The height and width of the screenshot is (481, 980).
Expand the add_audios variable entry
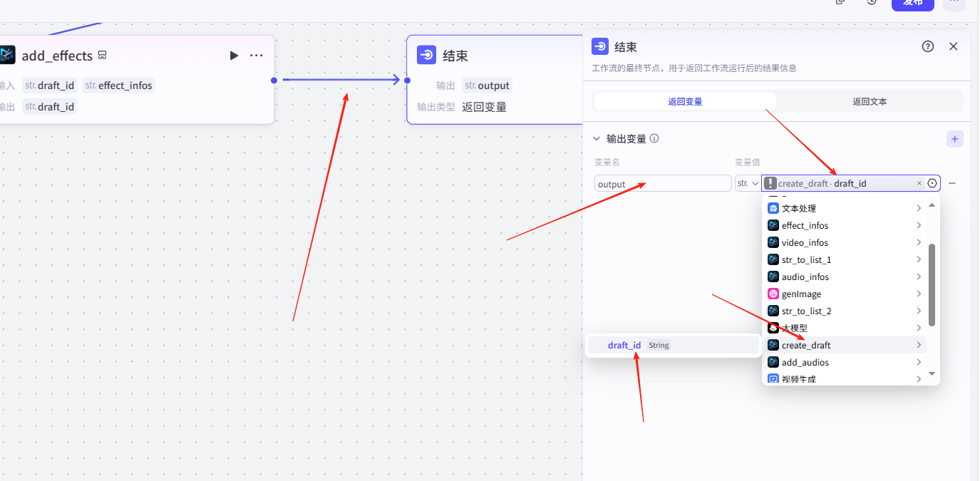844,363
